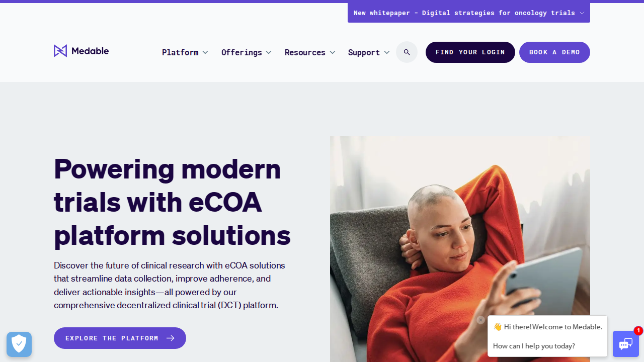Screen dimensions: 644x362
Task: Click the Medable logo icon
Action: click(60, 51)
